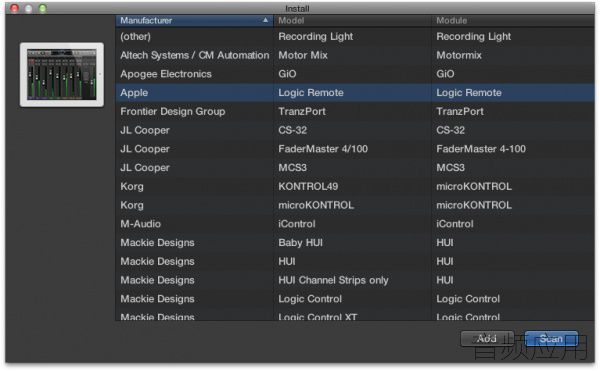The image size is (600, 371).
Task: Select Apogee Electronics manufacturer
Action: pyautogui.click(x=166, y=74)
